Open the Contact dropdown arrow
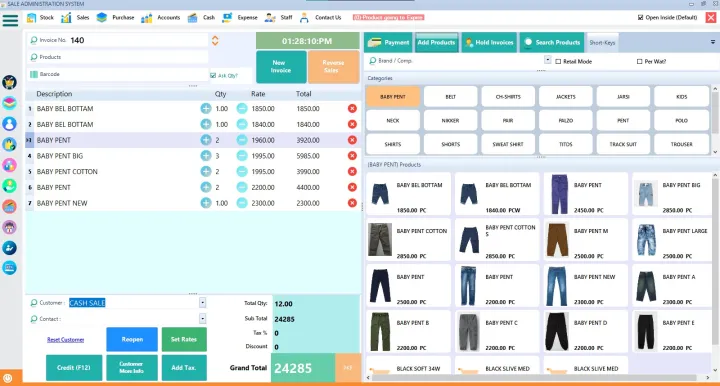 pyautogui.click(x=202, y=319)
